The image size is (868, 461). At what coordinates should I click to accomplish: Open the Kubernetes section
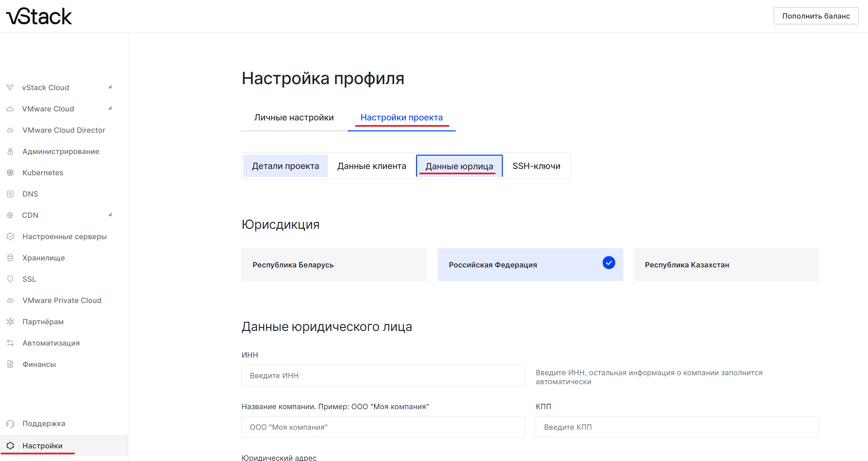tap(43, 173)
